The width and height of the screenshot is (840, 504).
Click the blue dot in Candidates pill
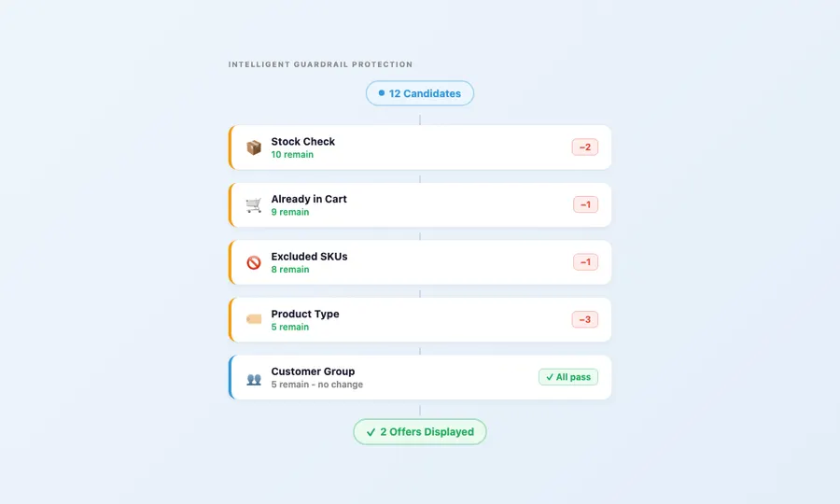tap(382, 92)
